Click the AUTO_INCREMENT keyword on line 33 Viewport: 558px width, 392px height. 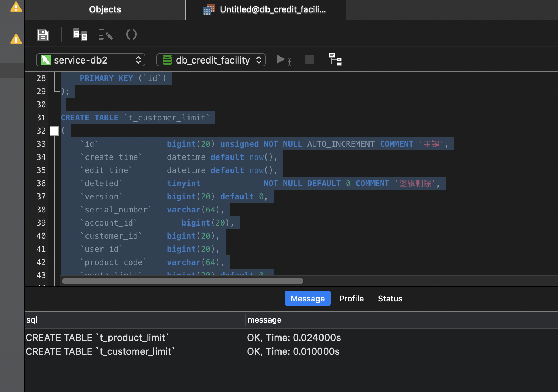click(x=341, y=144)
